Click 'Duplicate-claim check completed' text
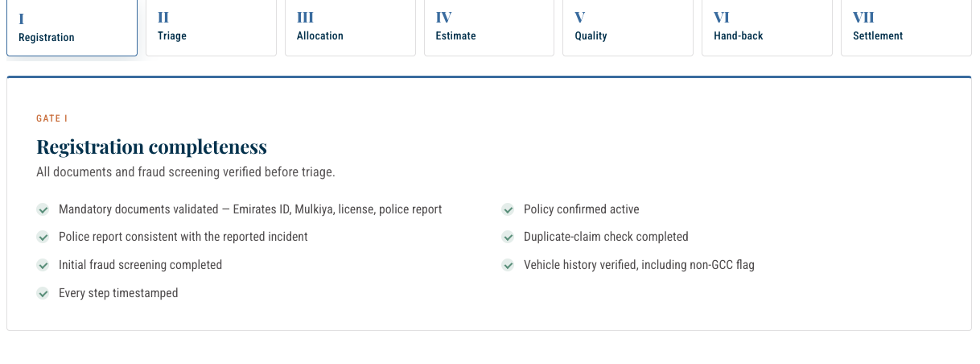The width and height of the screenshot is (980, 364). [606, 237]
